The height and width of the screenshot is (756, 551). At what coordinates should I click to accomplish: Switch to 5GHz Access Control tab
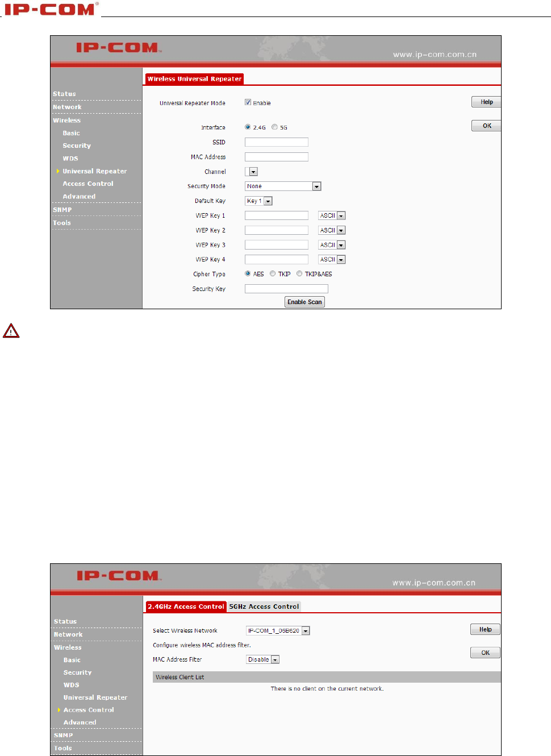coord(264,607)
